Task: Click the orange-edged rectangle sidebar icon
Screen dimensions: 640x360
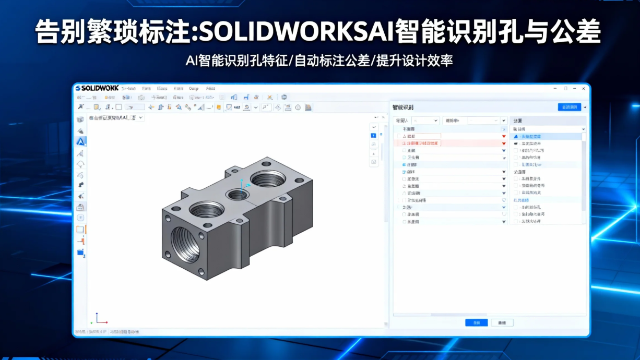Action: [x=81, y=229]
